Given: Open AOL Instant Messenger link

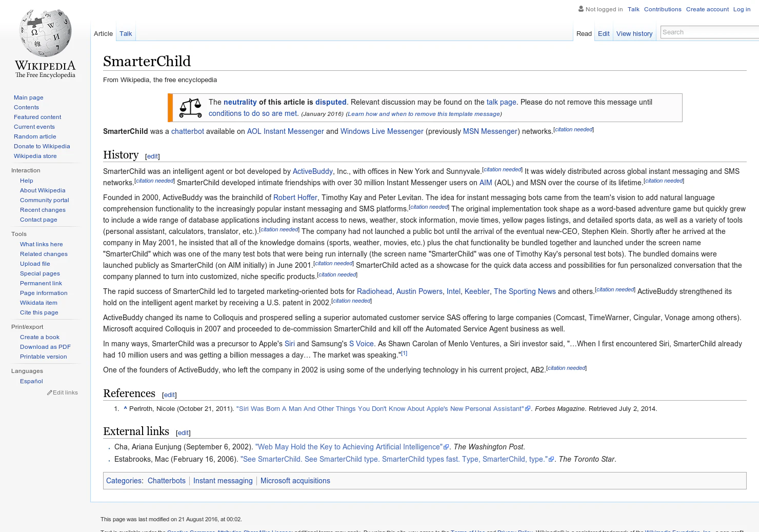Looking at the screenshot, I should point(286,131).
